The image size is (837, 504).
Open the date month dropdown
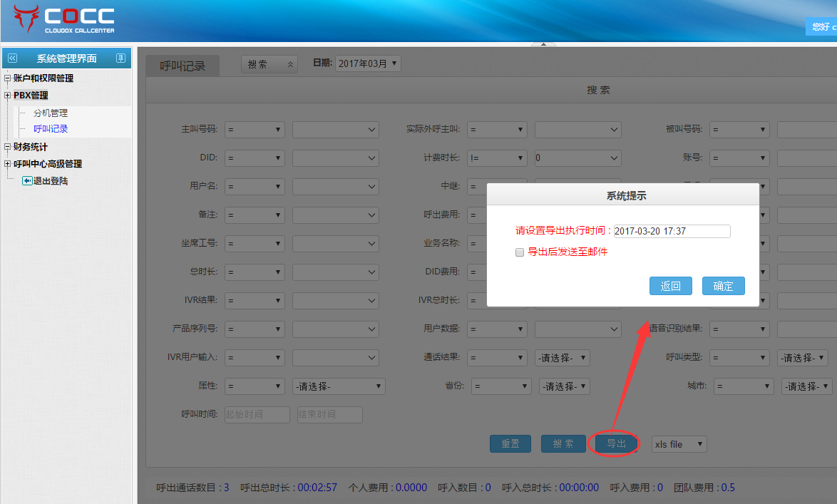[368, 63]
